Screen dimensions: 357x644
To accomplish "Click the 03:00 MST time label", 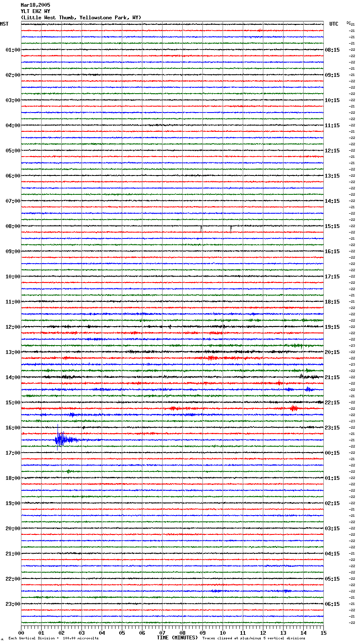I will pos(13,100).
